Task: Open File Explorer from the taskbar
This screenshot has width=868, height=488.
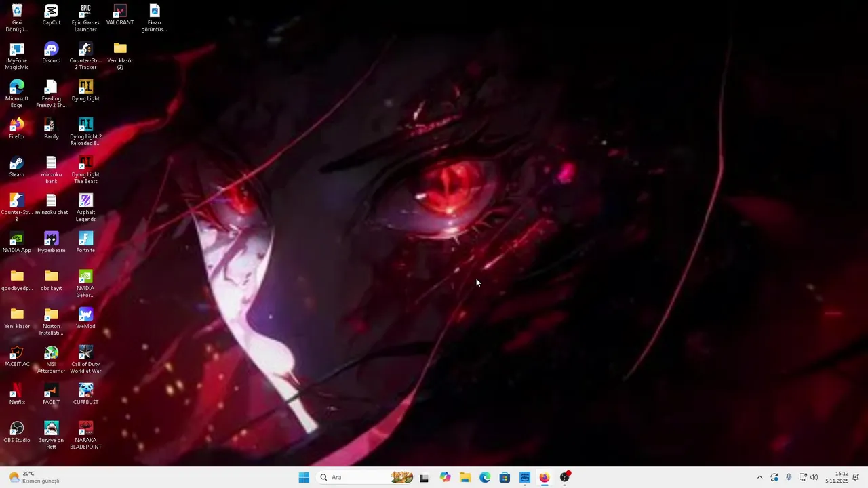Action: click(465, 477)
